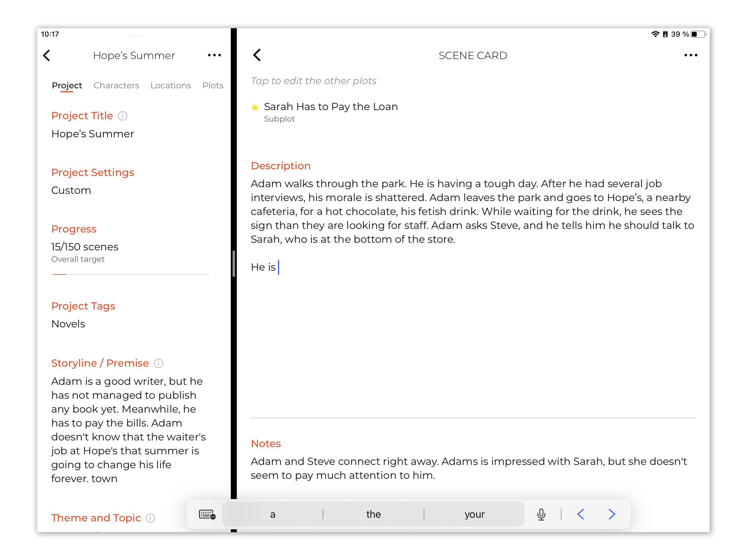Open the project more options menu

point(214,55)
